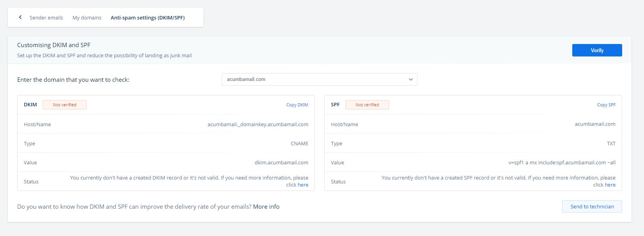Select the dkim.acumbamail.com value
The width and height of the screenshot is (644, 236).
[281, 162]
